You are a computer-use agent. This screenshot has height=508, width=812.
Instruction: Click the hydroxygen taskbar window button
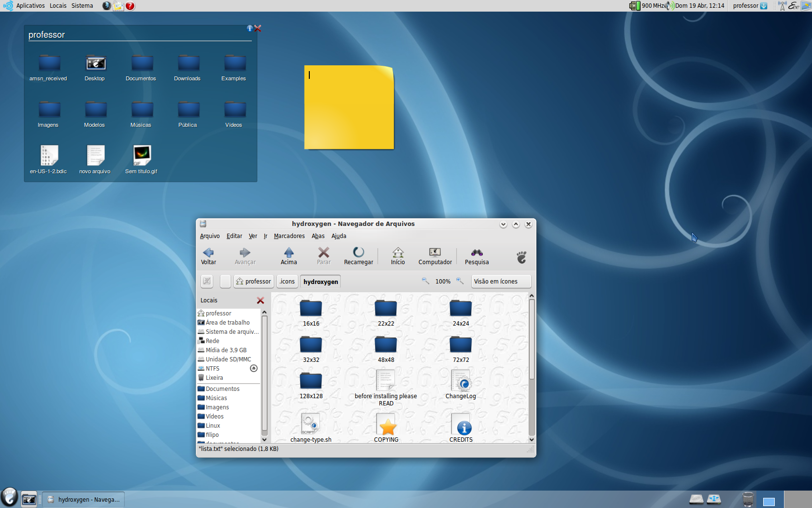[84, 500]
